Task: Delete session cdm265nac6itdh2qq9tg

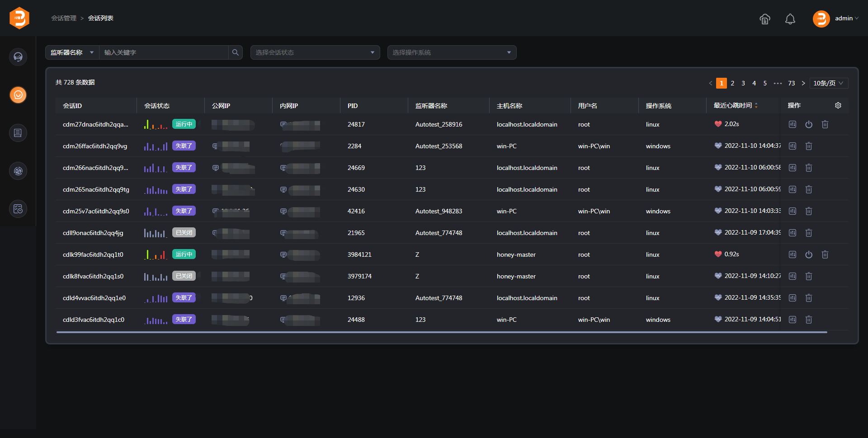Action: (809, 189)
